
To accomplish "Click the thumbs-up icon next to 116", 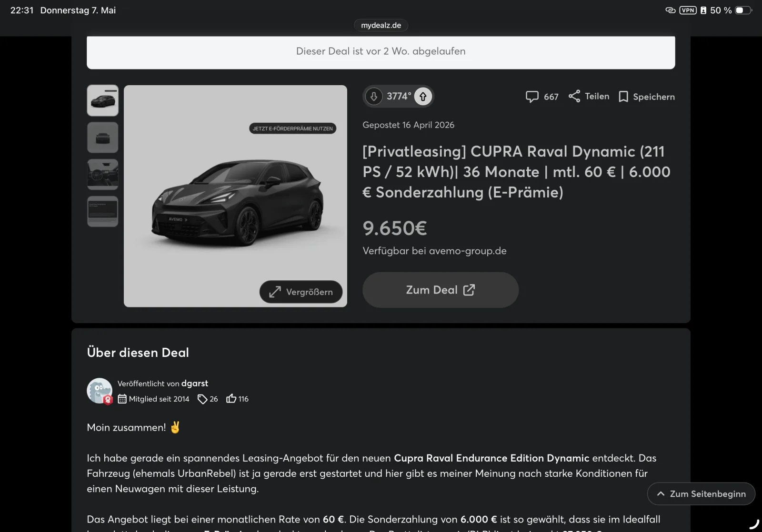I will (x=231, y=398).
